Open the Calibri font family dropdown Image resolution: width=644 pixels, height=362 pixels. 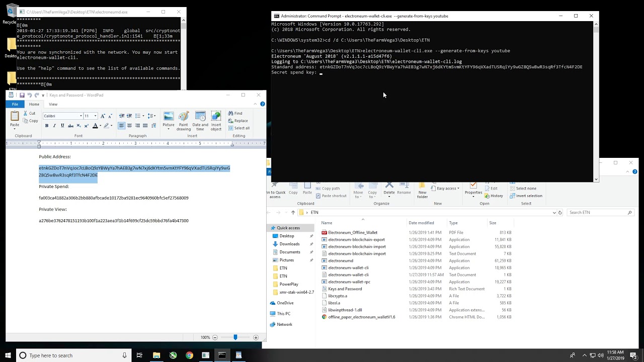80,116
